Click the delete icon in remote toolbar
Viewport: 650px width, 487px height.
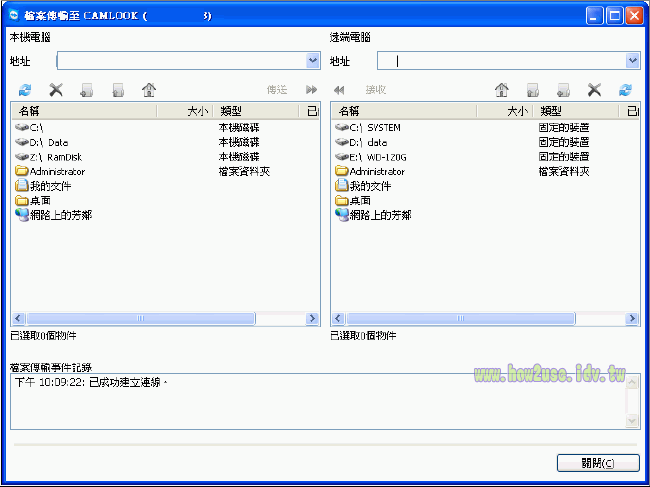[595, 90]
